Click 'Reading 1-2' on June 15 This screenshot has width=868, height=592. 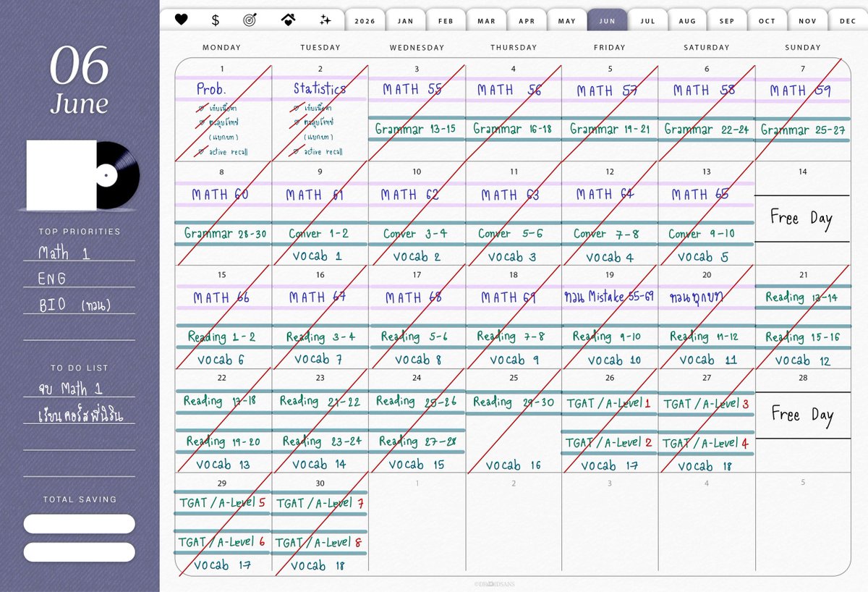pos(221,337)
